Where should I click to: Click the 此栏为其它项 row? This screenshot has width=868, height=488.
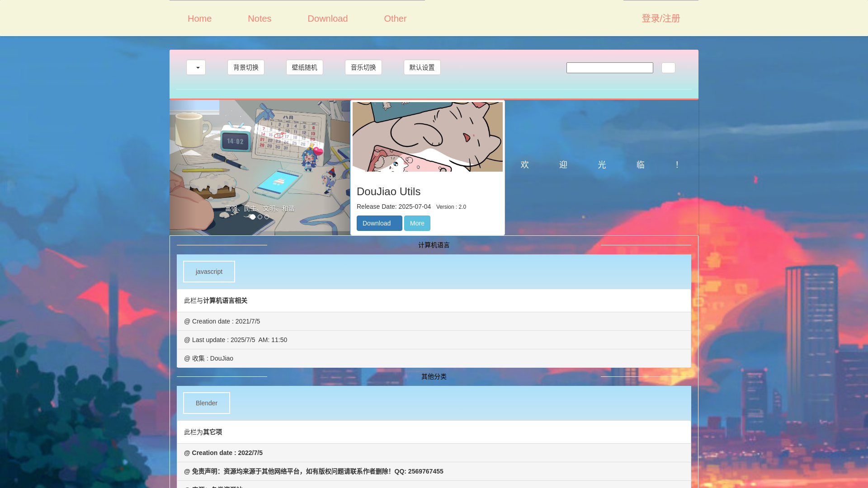click(434, 432)
